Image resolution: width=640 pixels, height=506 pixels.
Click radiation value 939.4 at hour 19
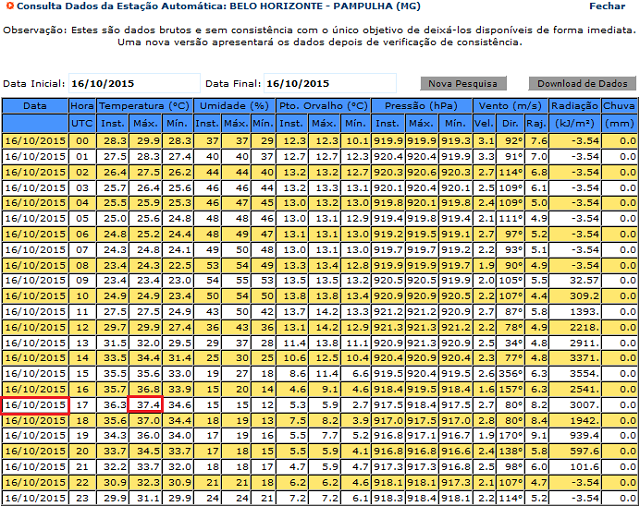574,435
